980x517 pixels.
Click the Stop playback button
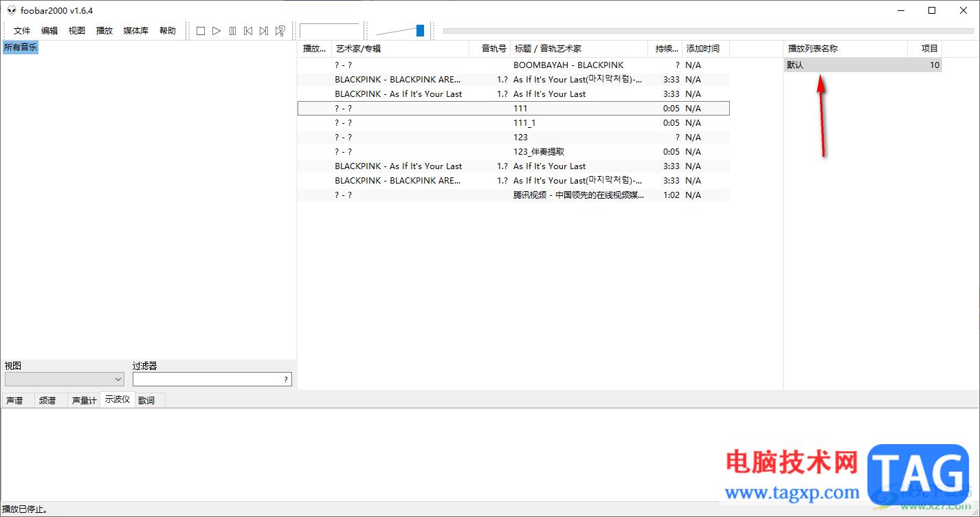coord(201,31)
